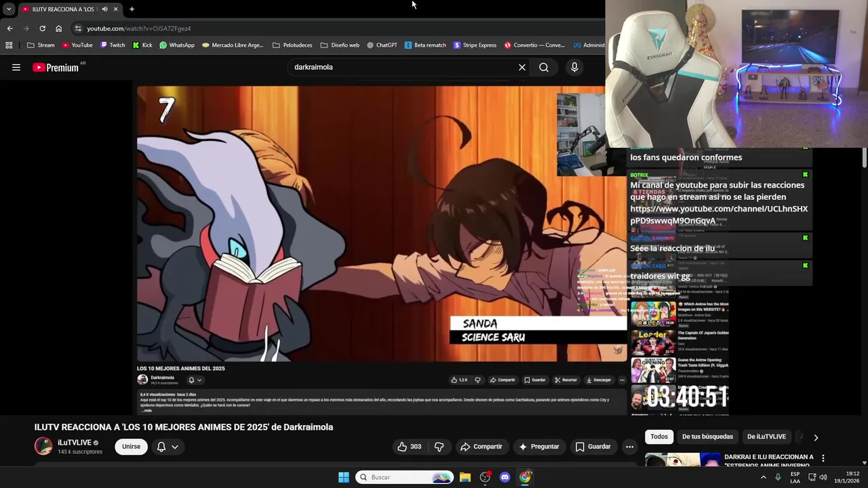Expand the notification options chevron
Screen dimensions: 868x488
click(x=175, y=447)
